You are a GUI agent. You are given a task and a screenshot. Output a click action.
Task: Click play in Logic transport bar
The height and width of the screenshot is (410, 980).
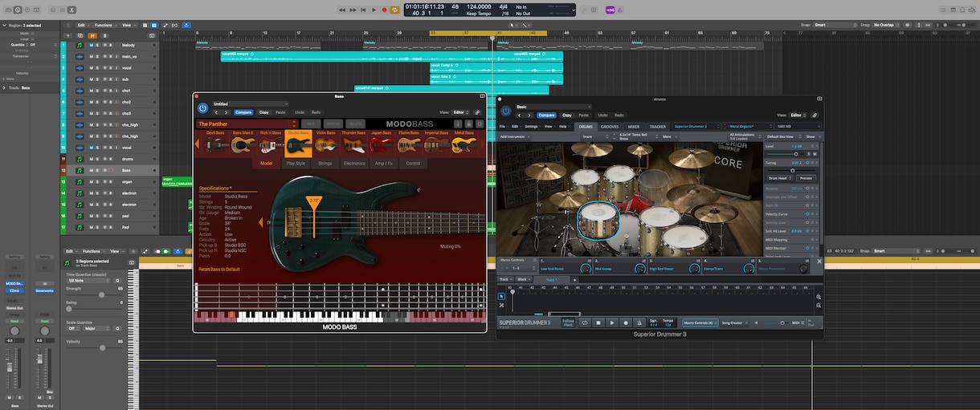374,10
